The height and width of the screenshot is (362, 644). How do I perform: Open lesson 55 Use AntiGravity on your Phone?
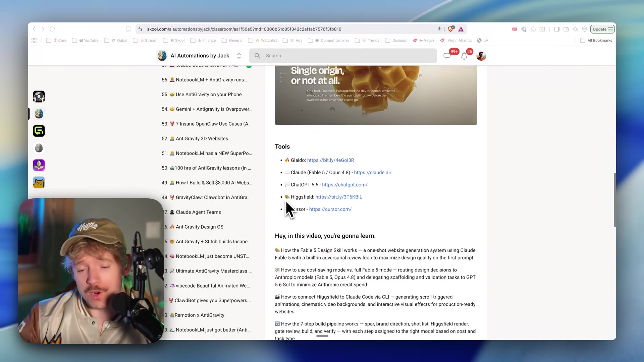pos(202,95)
